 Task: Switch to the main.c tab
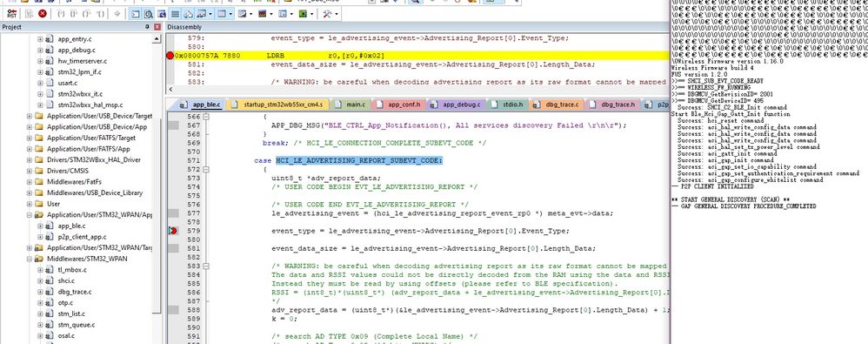[x=351, y=105]
